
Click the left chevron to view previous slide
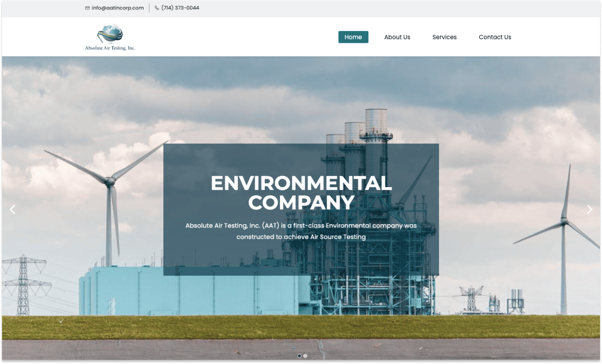[12, 209]
